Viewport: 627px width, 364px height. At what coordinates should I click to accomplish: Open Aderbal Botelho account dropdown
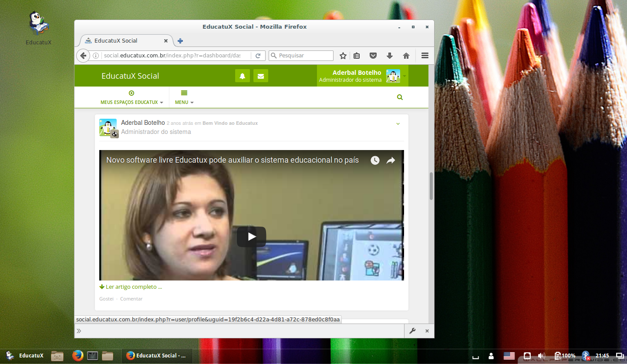click(x=363, y=76)
